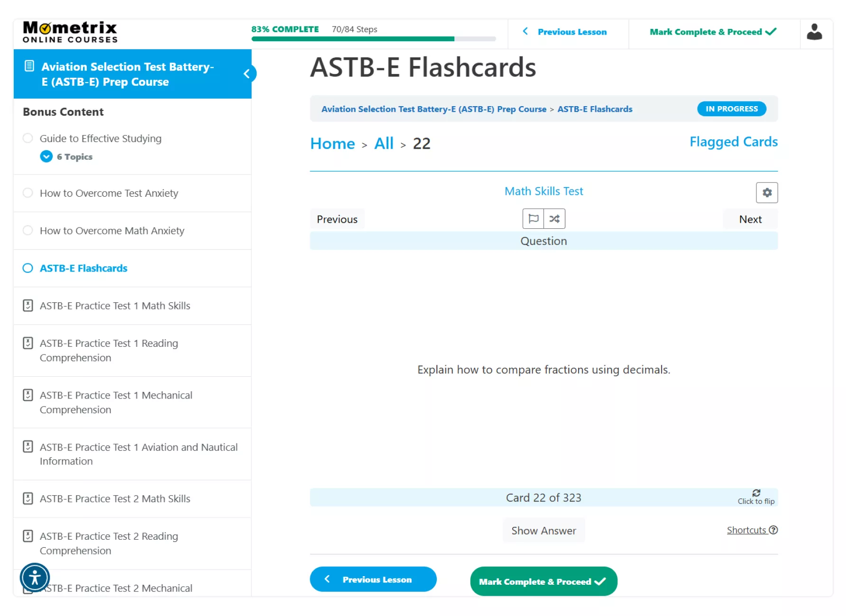846x616 pixels.
Task: Shuffle the flashcards
Action: click(x=554, y=219)
